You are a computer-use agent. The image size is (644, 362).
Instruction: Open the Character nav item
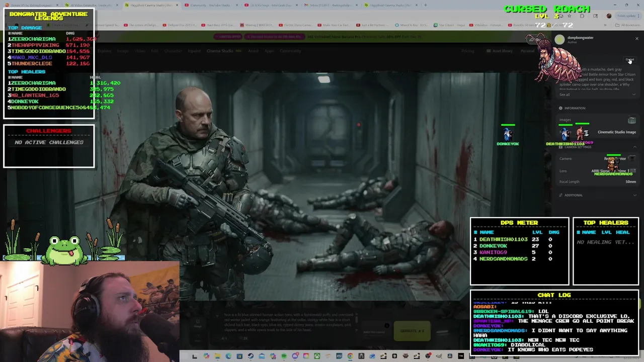point(173,51)
